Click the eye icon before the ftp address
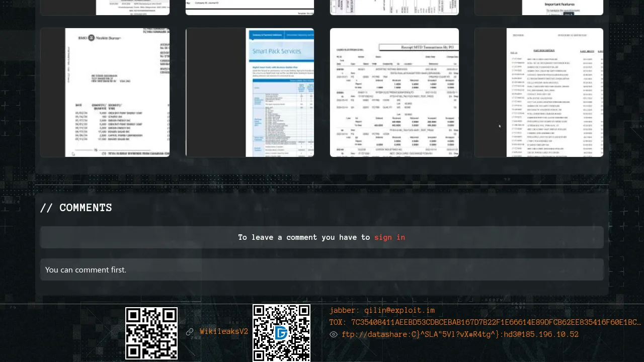The height and width of the screenshot is (362, 644). point(334,334)
